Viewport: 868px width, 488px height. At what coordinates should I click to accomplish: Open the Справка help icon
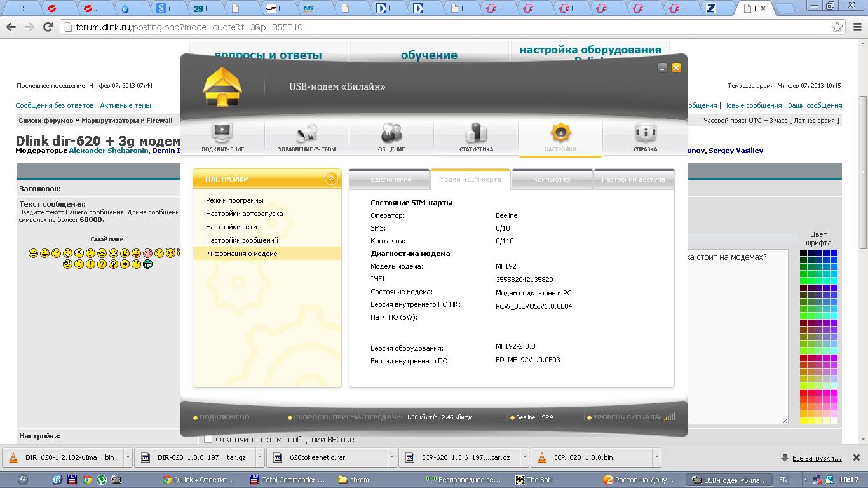pos(645,137)
